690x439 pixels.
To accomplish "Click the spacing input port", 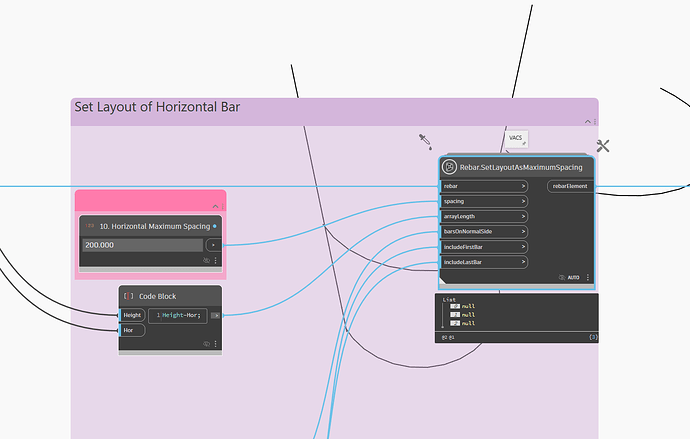I will (x=484, y=201).
